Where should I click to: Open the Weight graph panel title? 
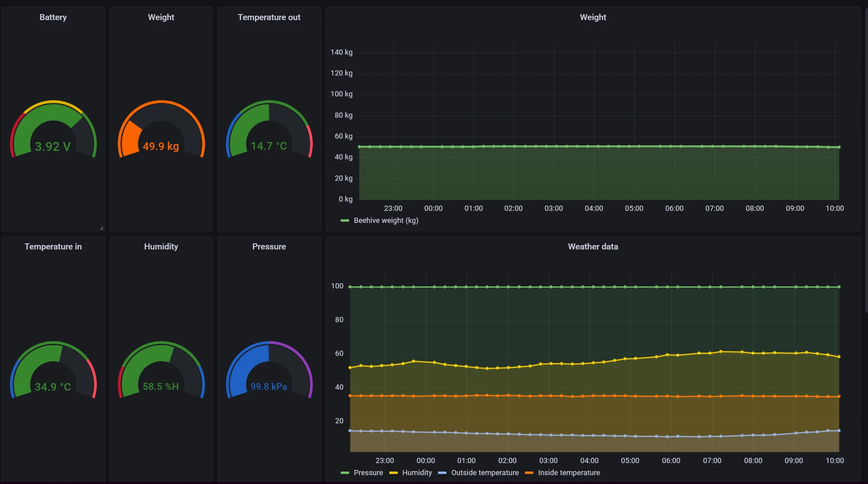[593, 17]
